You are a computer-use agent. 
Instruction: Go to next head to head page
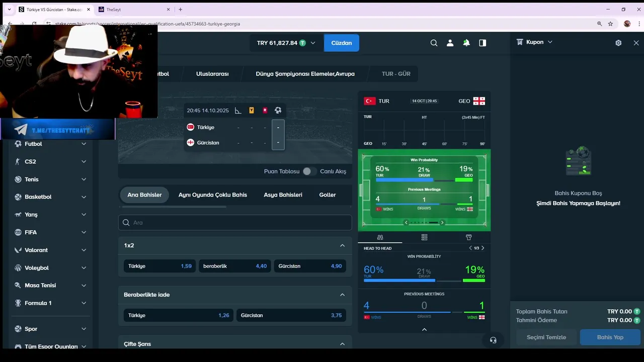483,248
